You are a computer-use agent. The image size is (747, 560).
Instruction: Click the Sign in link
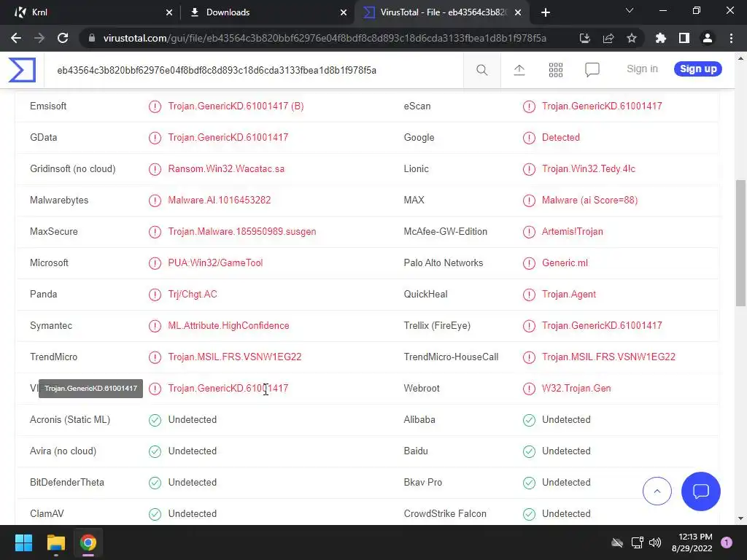tap(642, 69)
